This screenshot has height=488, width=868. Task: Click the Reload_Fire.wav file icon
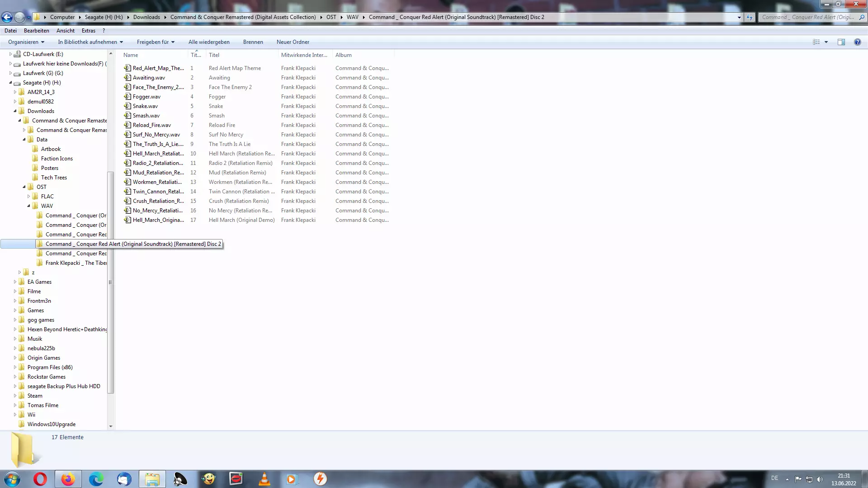pyautogui.click(x=127, y=125)
